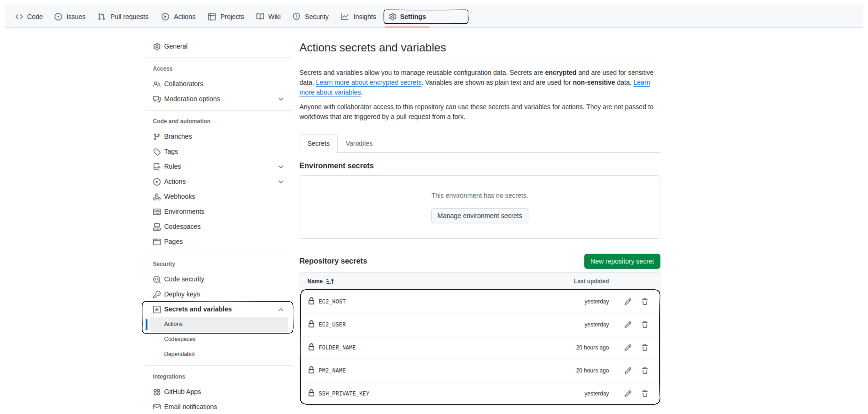868x414 pixels.
Task: Open the Issues tab
Action: pos(70,16)
